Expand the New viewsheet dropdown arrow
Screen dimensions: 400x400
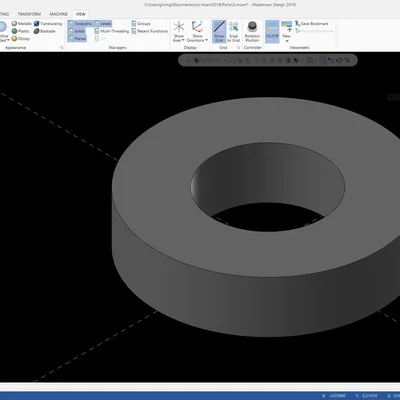tap(287, 41)
